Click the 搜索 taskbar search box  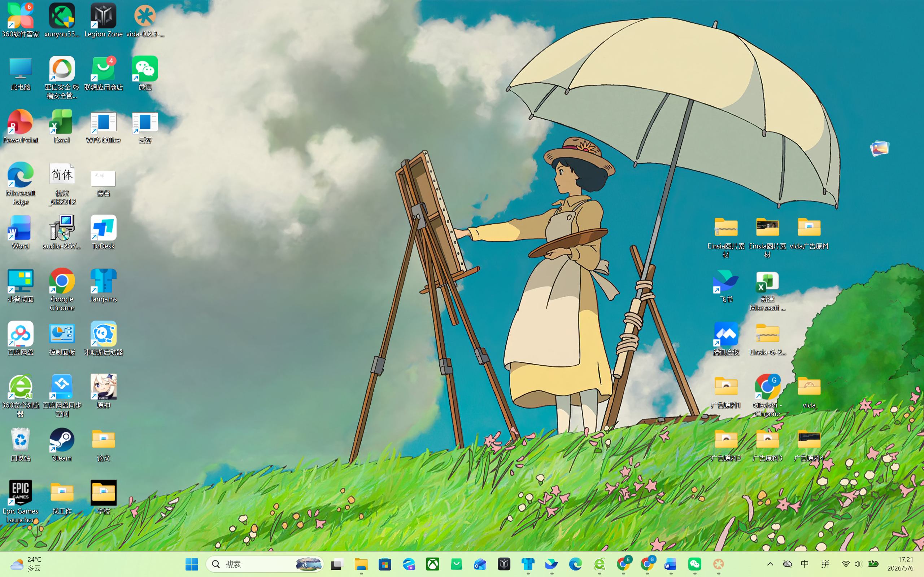265,564
